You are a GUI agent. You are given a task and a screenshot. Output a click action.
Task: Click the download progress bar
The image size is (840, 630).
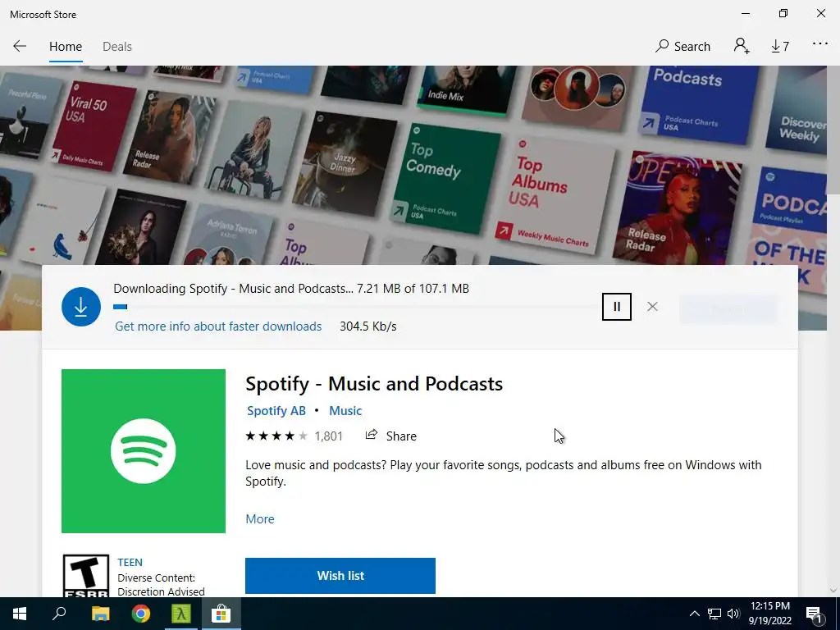358,307
